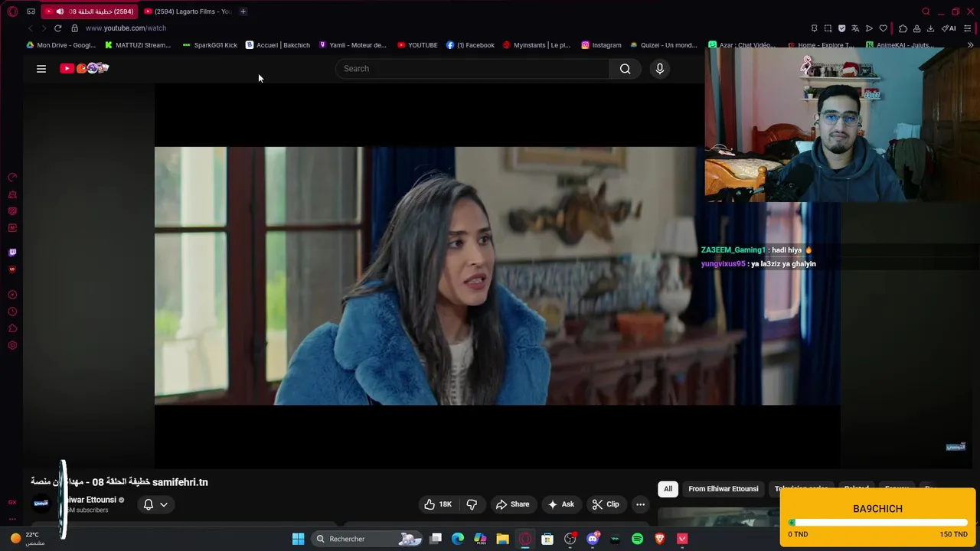Open the SparkGG1 Kick bookmark
Image resolution: width=980 pixels, height=551 pixels.
pyautogui.click(x=210, y=45)
